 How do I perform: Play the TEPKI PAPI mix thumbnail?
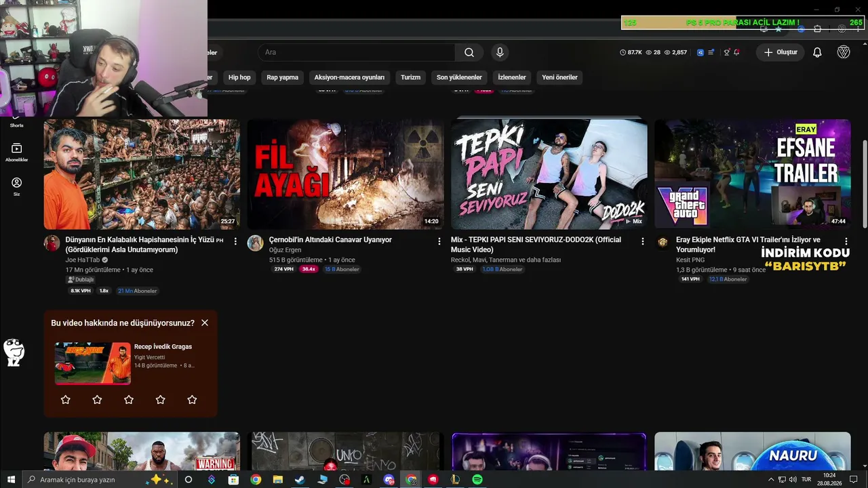tap(549, 174)
